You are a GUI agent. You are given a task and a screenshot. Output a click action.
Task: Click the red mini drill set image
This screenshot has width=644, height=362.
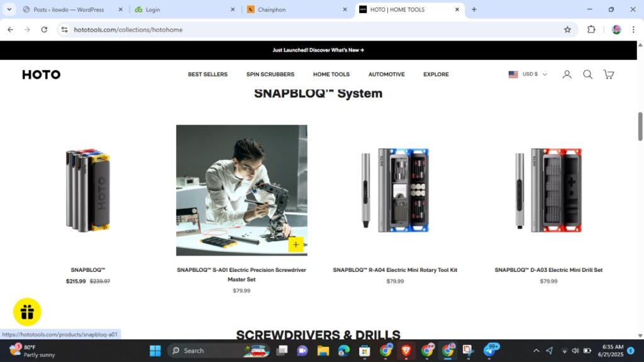[548, 190]
